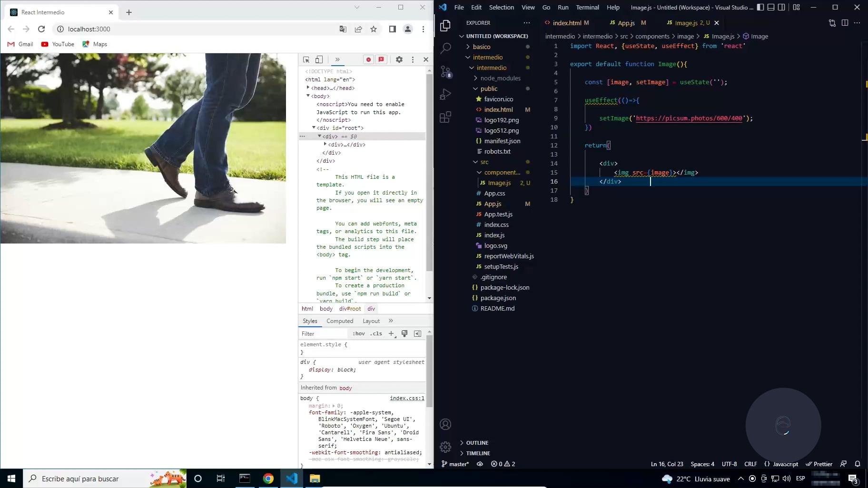The height and width of the screenshot is (488, 868).
Task: Open the Extensions view in activity bar
Action: (445, 117)
